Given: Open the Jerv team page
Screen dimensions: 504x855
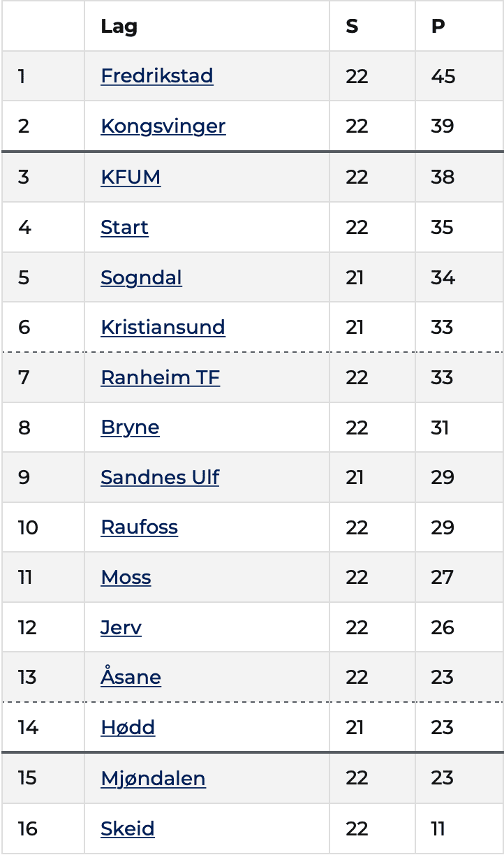Looking at the screenshot, I should point(121,627).
